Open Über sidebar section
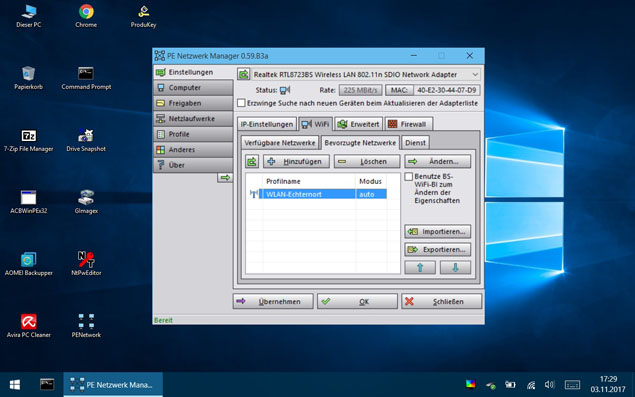This screenshot has height=397, width=635. 193,165
